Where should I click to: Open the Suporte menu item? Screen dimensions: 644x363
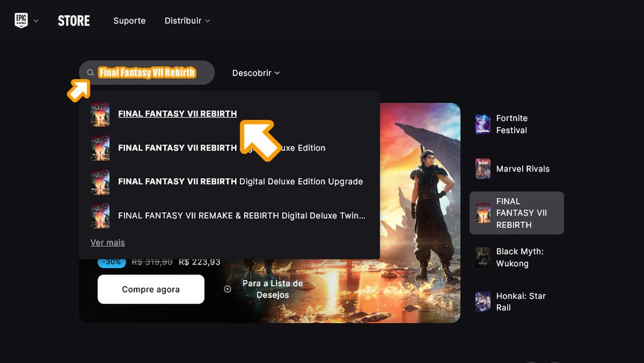130,20
